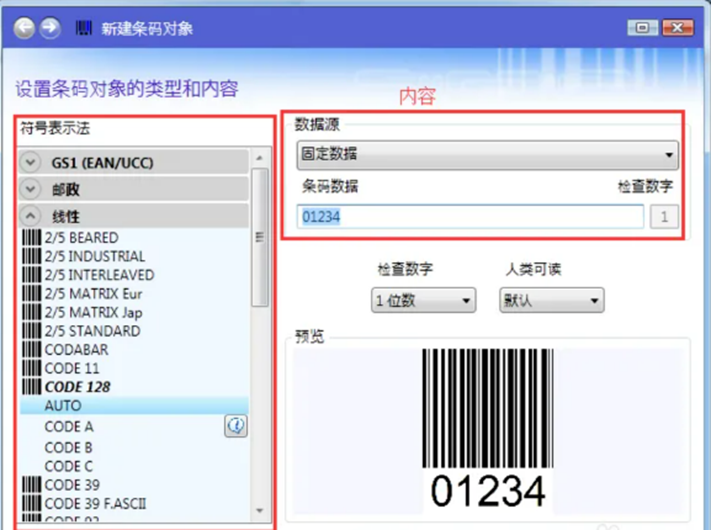
Task: Click the symbology list scrollbar thumb
Action: pyautogui.click(x=260, y=237)
